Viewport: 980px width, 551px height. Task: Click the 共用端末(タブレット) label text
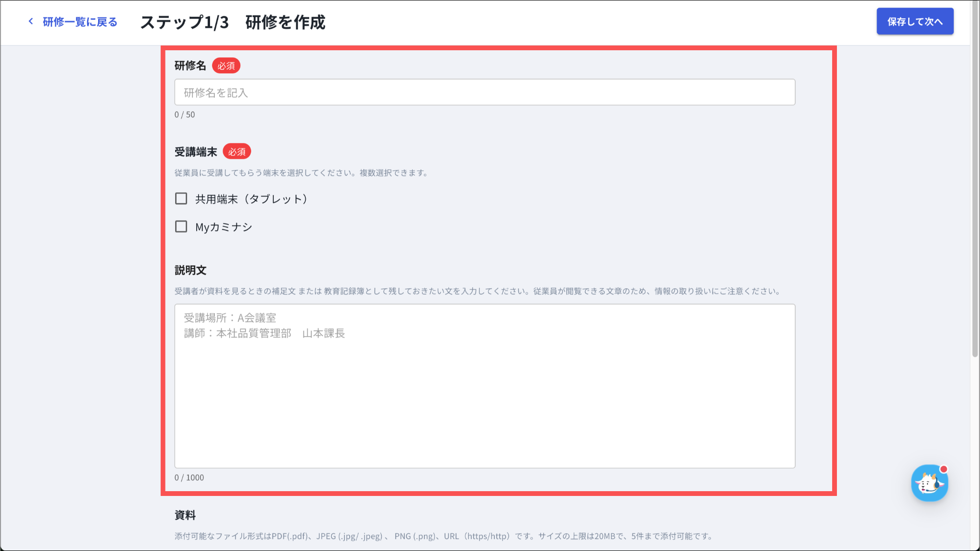251,199
